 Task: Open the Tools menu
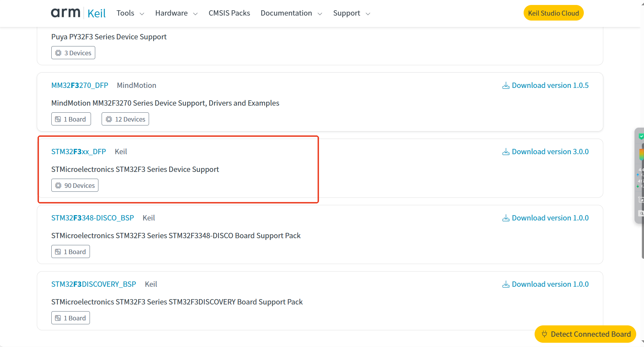pyautogui.click(x=125, y=13)
